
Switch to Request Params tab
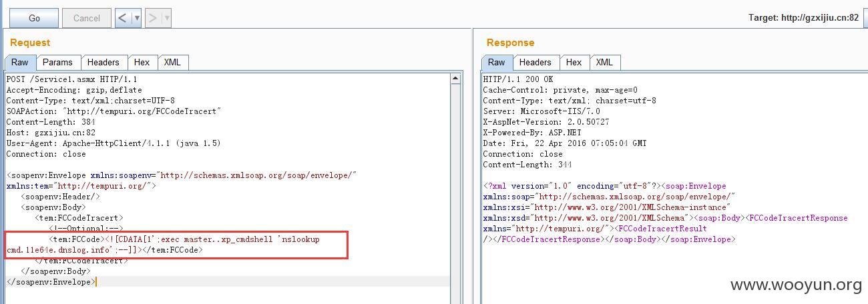coord(57,62)
